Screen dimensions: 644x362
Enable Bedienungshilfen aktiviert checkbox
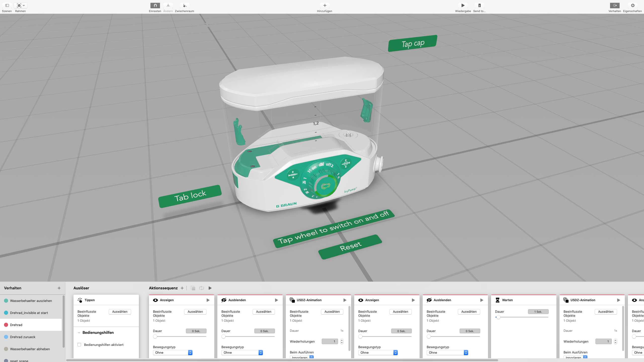79,345
